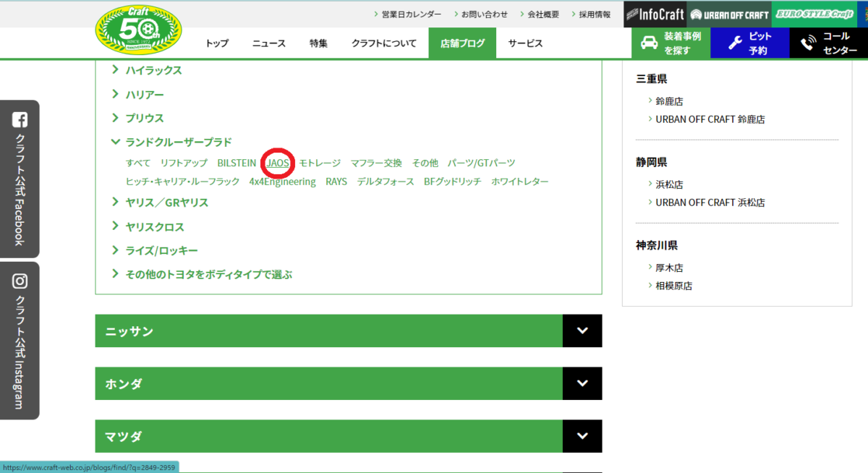
Task: Open the サービス menu item
Action: (x=525, y=43)
